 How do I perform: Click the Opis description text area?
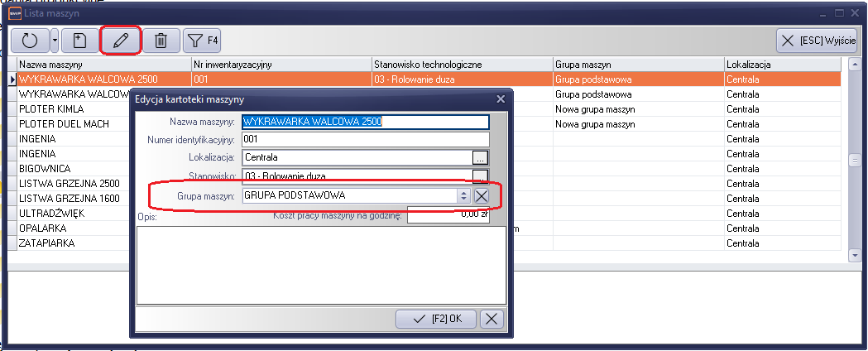321,265
